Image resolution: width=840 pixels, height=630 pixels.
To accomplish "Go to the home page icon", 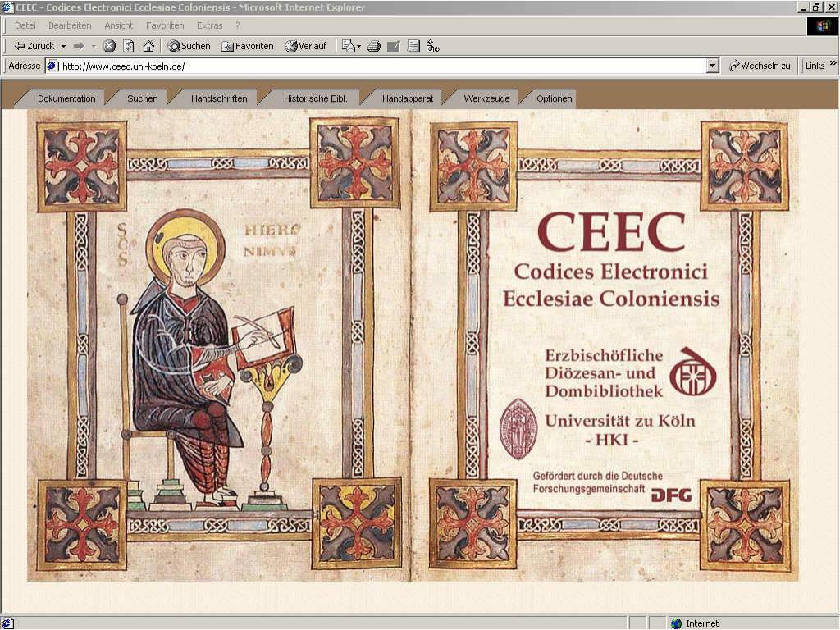I will point(148,47).
